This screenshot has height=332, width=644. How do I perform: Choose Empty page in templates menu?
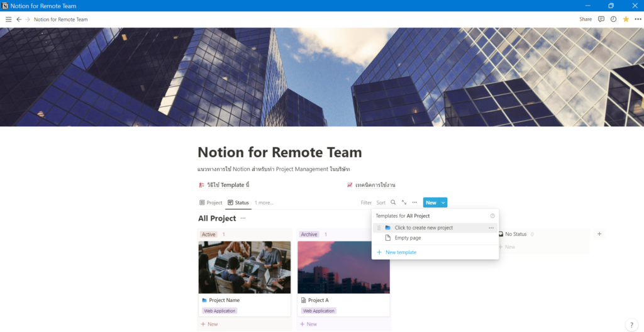tap(435, 238)
